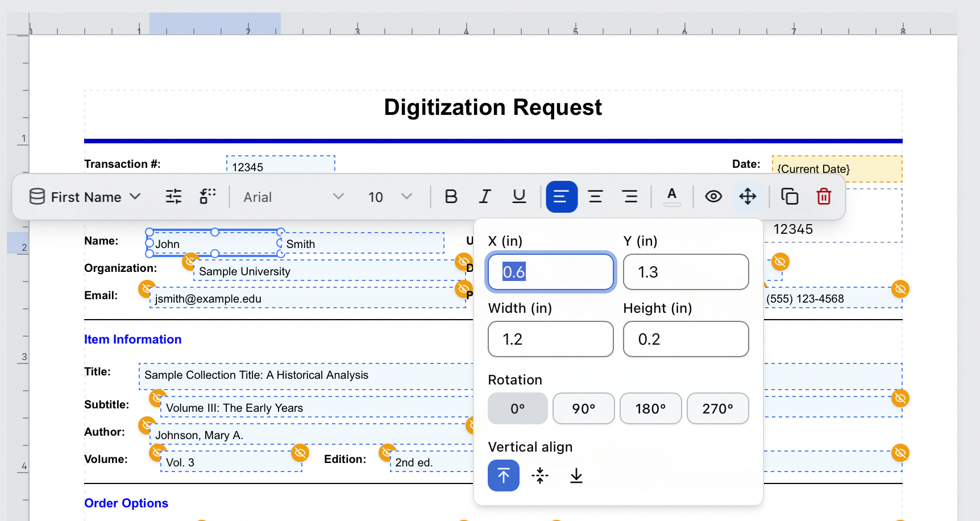
Task: Select the (555) 123-4568 phone field
Action: (833, 298)
